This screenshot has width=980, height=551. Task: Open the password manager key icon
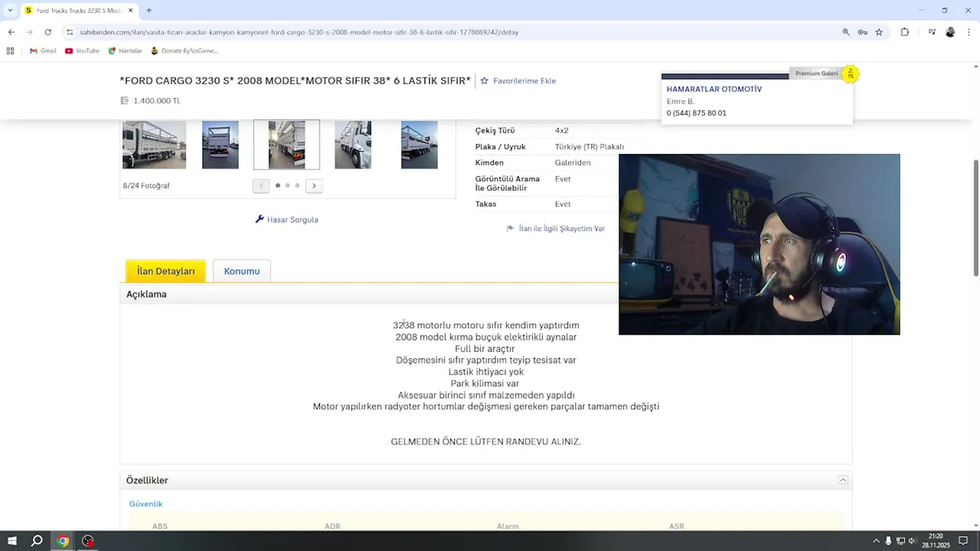[862, 32]
